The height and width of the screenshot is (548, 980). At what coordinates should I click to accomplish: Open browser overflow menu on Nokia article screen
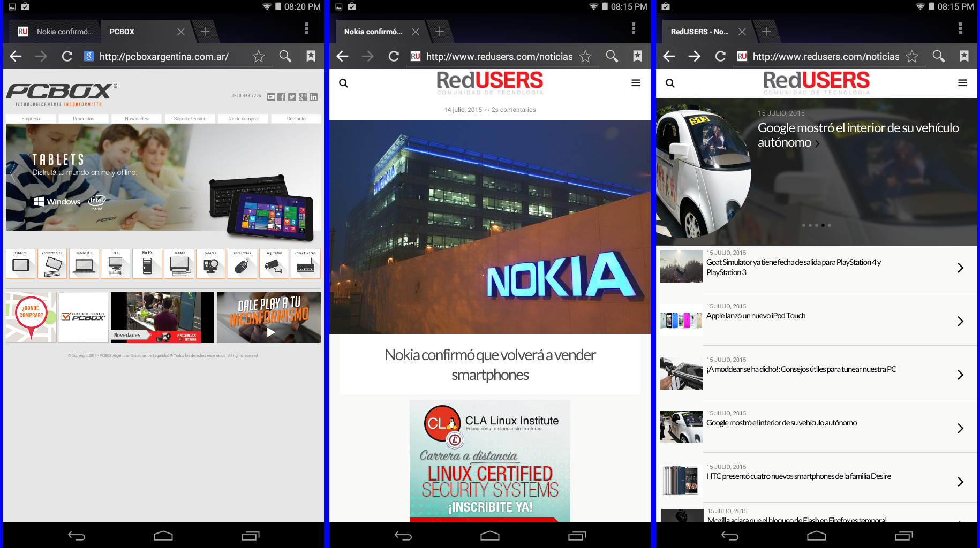[634, 28]
